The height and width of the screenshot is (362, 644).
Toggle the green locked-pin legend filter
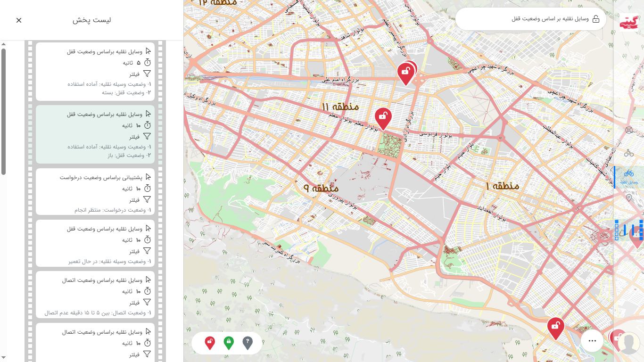pos(229,343)
